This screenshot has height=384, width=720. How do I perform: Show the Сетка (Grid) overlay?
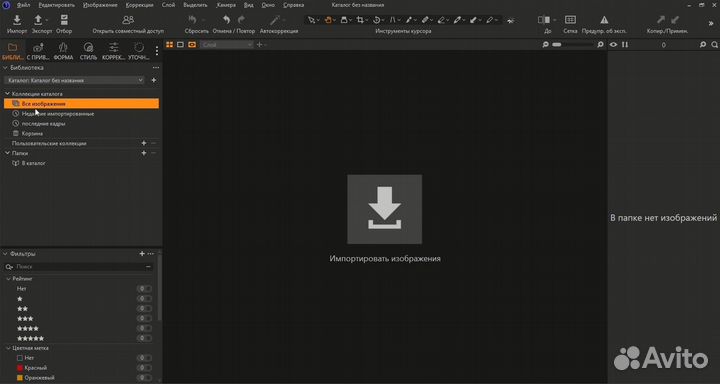[570, 20]
